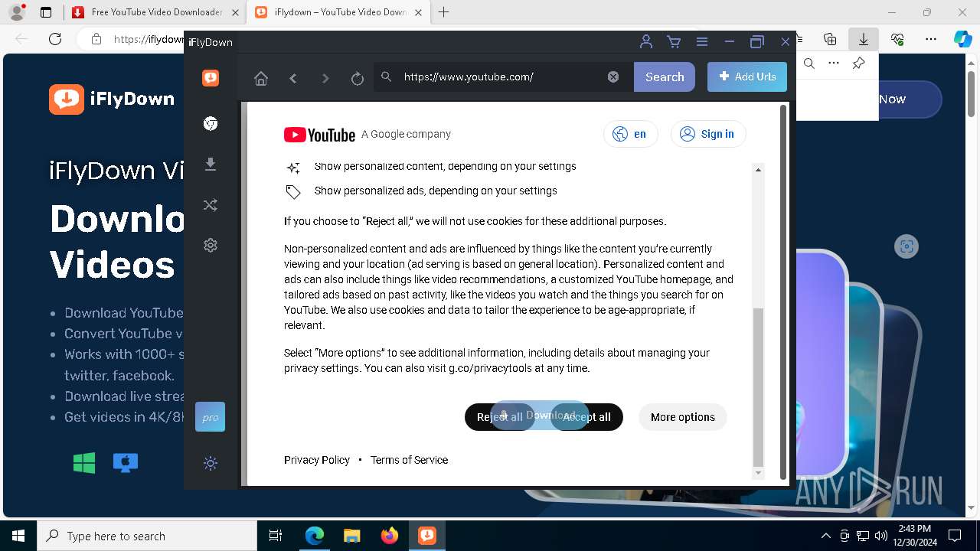Pin the Edge downloads panel
Viewport: 980px width, 551px height.
click(858, 64)
